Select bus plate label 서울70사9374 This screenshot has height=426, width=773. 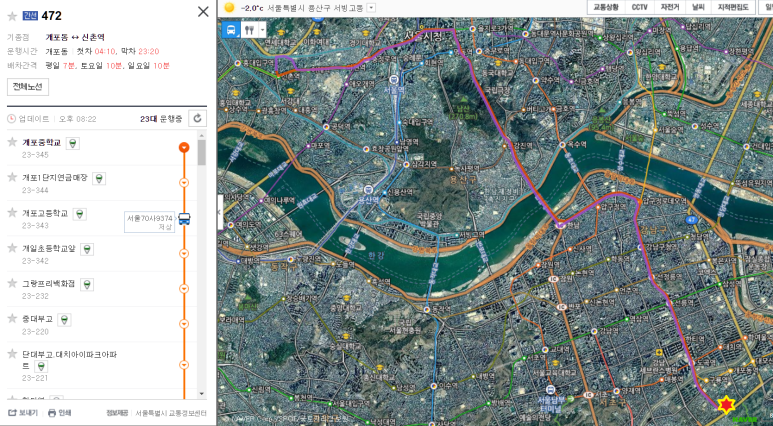pos(149,222)
